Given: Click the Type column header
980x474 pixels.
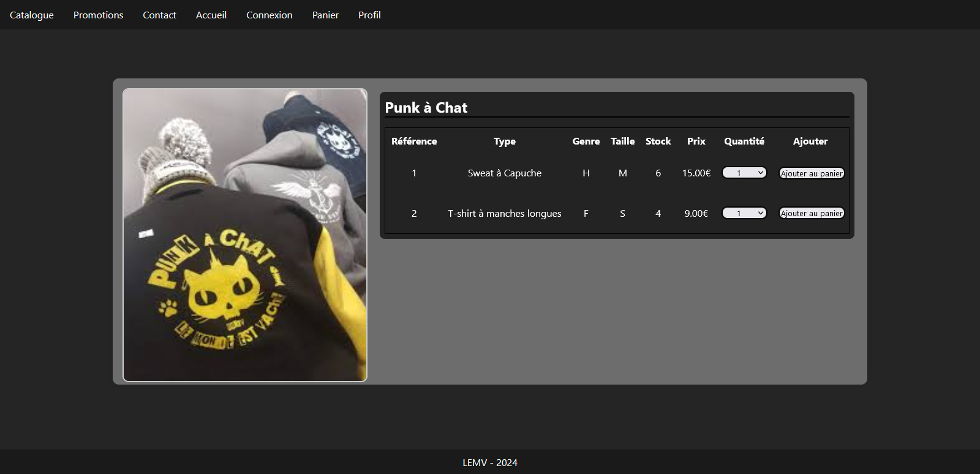Looking at the screenshot, I should click(505, 141).
